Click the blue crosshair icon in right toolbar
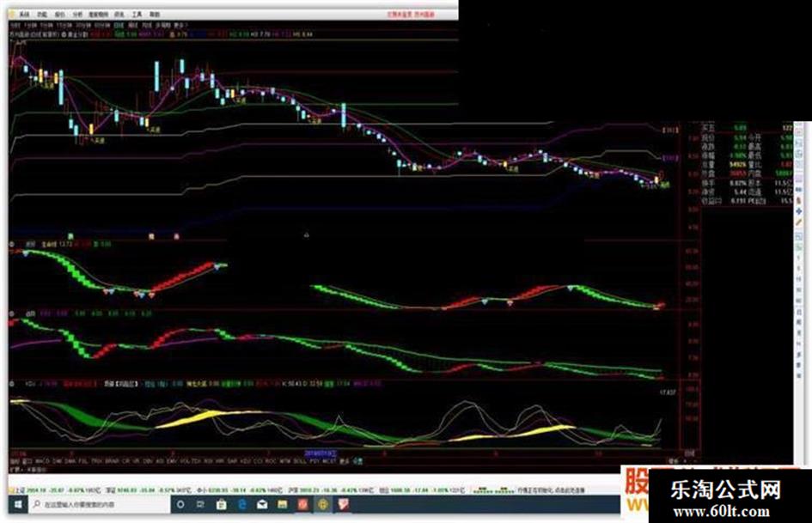This screenshot has height=523, width=812. 798,211
